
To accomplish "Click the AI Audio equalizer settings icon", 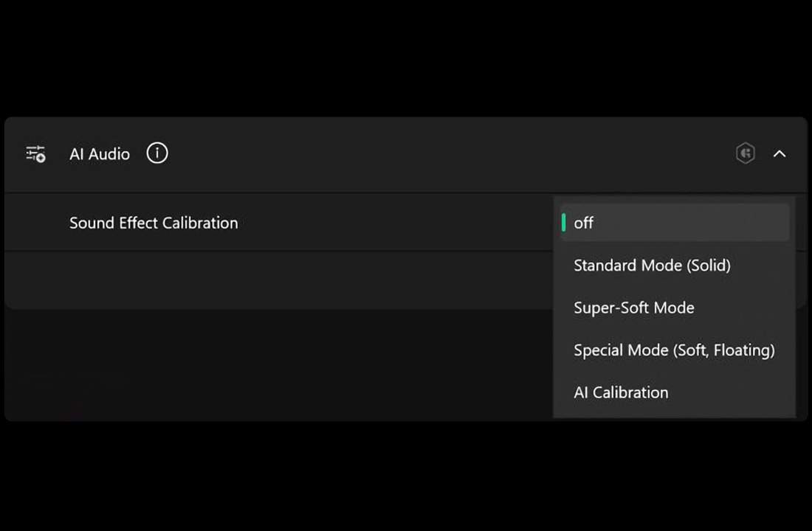I will point(35,153).
